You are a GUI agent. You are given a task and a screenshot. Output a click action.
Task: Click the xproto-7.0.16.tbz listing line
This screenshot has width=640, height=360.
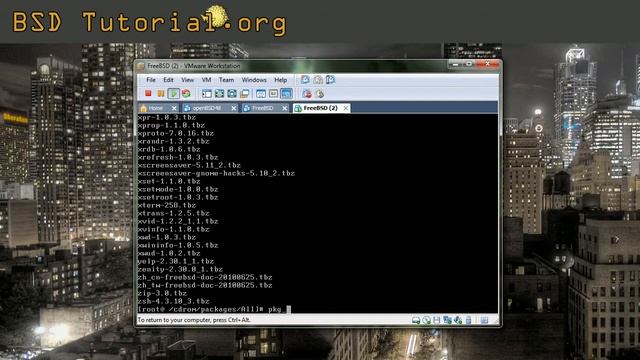point(176,133)
